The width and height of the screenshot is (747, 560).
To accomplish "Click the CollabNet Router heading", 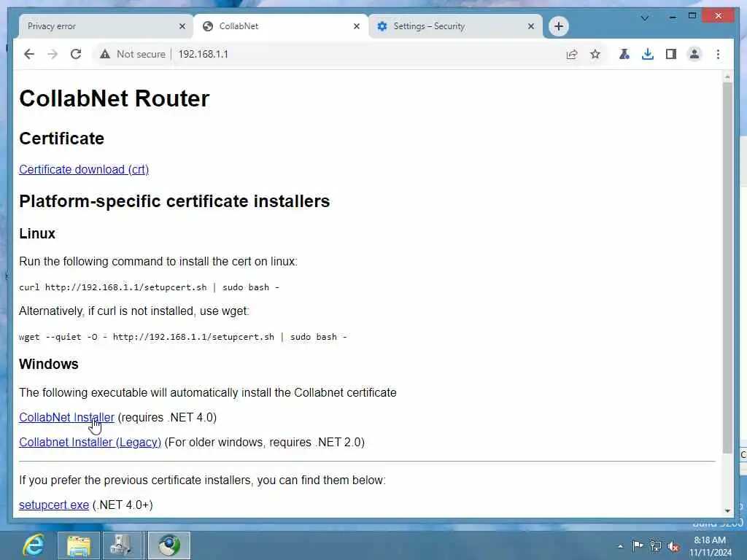I will pos(115,98).
